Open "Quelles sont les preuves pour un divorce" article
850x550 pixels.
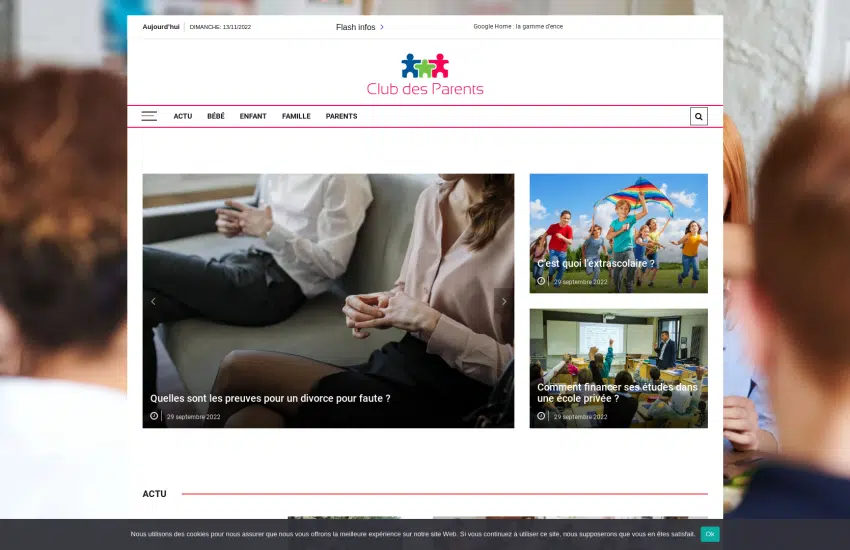point(270,398)
